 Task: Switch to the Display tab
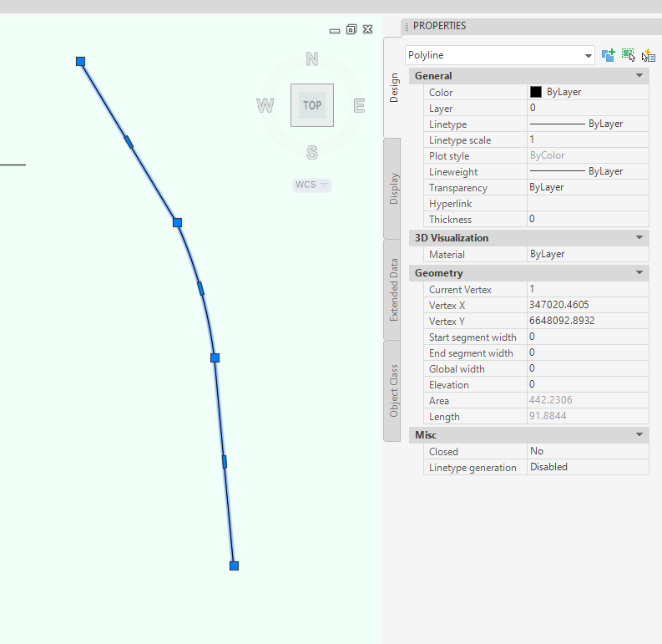tap(392, 189)
